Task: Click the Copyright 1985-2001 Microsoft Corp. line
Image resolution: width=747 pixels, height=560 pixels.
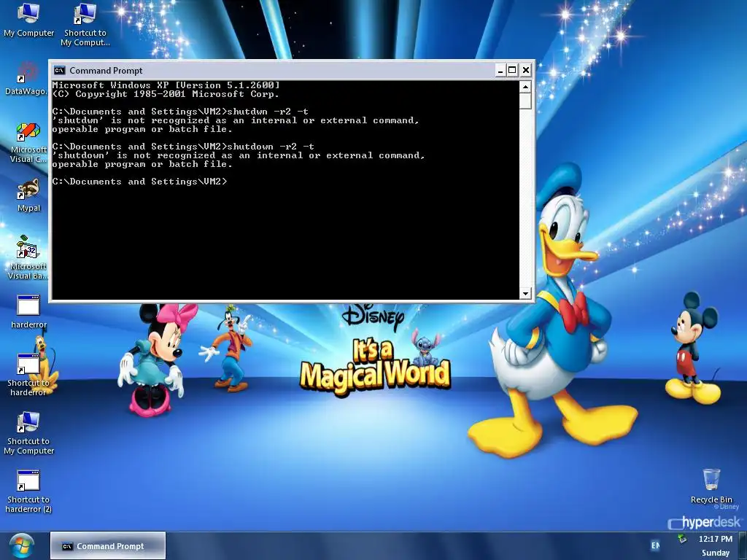Action: (166, 94)
